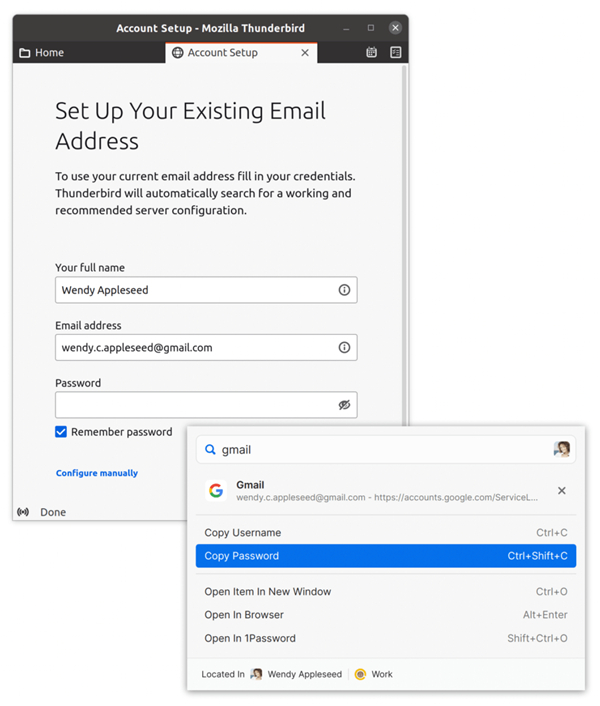The height and width of the screenshot is (706, 600).
Task: Select the Gmail item title text
Action: click(250, 485)
